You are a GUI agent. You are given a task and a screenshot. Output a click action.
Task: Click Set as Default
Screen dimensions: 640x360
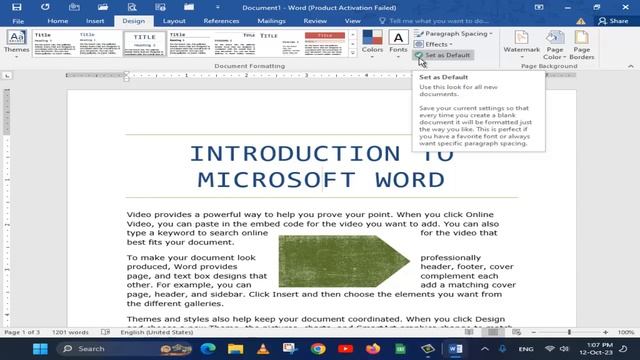(x=443, y=55)
